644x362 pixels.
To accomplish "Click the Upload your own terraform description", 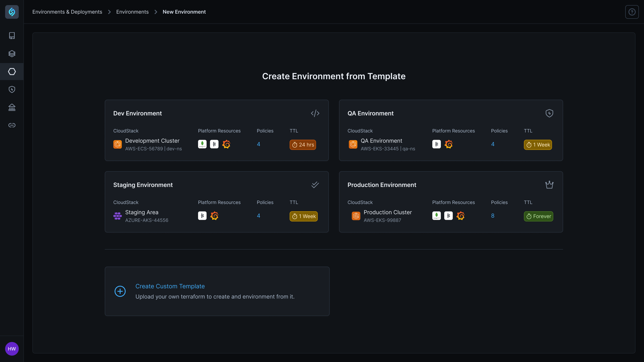I will [x=215, y=297].
